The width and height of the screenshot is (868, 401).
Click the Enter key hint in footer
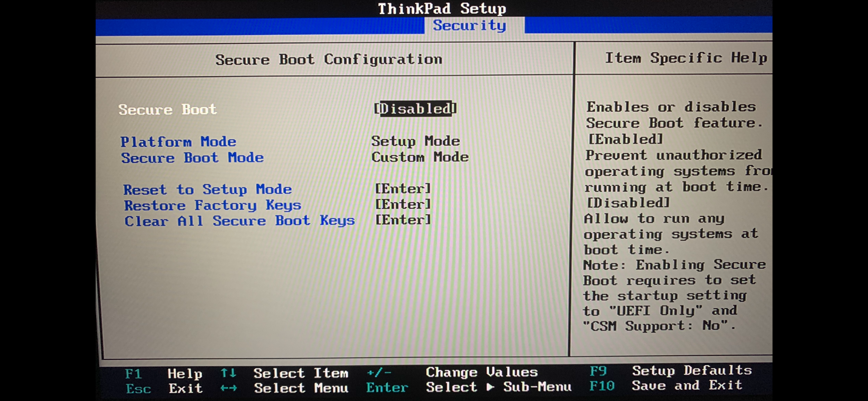coord(387,387)
